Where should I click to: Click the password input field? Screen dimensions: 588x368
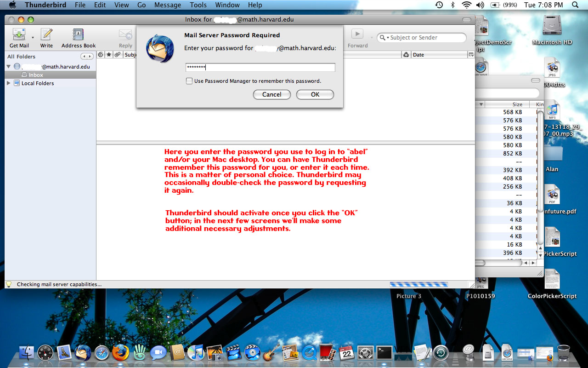[x=260, y=68]
